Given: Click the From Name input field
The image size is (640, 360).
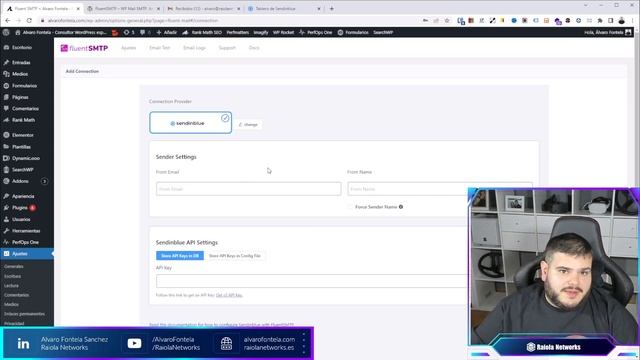Looking at the screenshot, I should [440, 189].
